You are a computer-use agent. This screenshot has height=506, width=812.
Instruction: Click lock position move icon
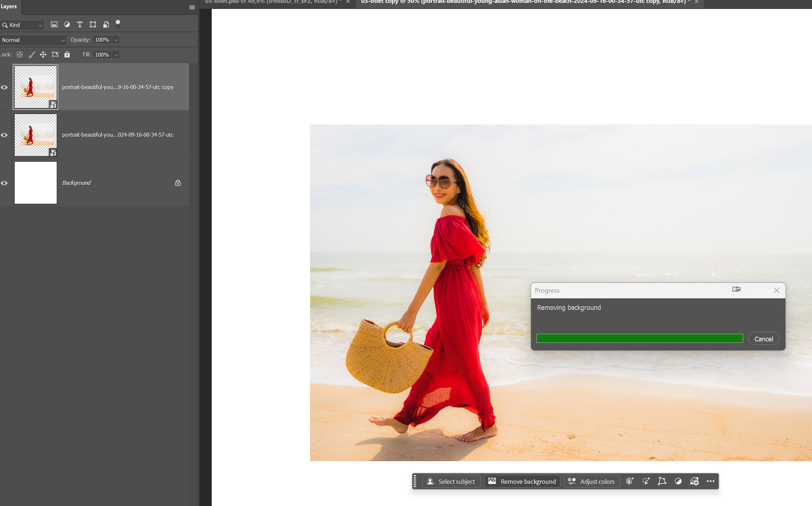[43, 55]
